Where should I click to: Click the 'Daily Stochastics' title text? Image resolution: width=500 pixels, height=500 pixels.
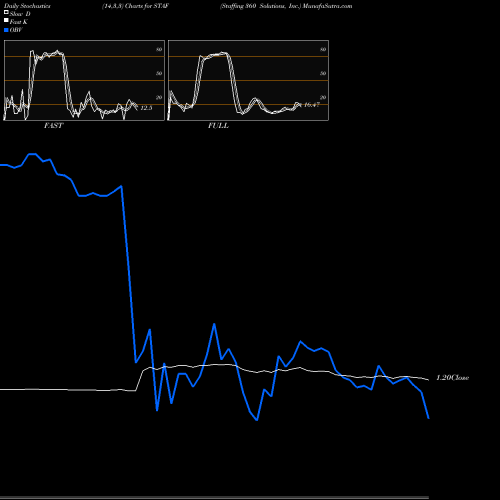click(27, 6)
